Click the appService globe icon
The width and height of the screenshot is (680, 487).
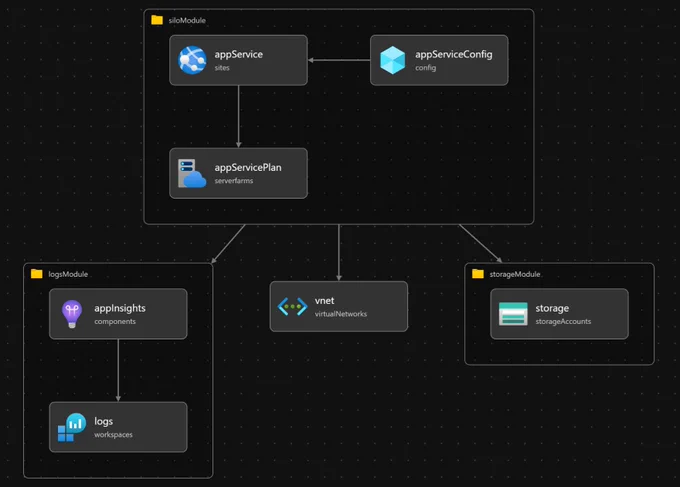(x=192, y=60)
